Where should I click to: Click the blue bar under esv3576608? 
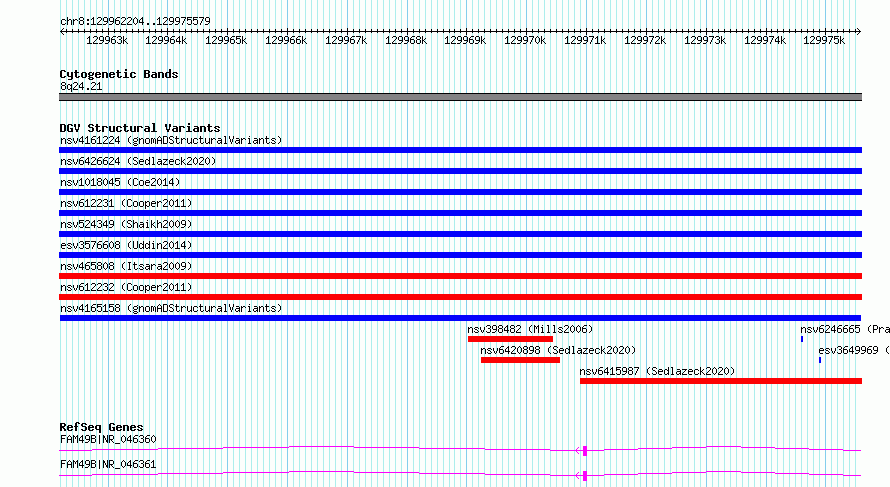(x=460, y=255)
